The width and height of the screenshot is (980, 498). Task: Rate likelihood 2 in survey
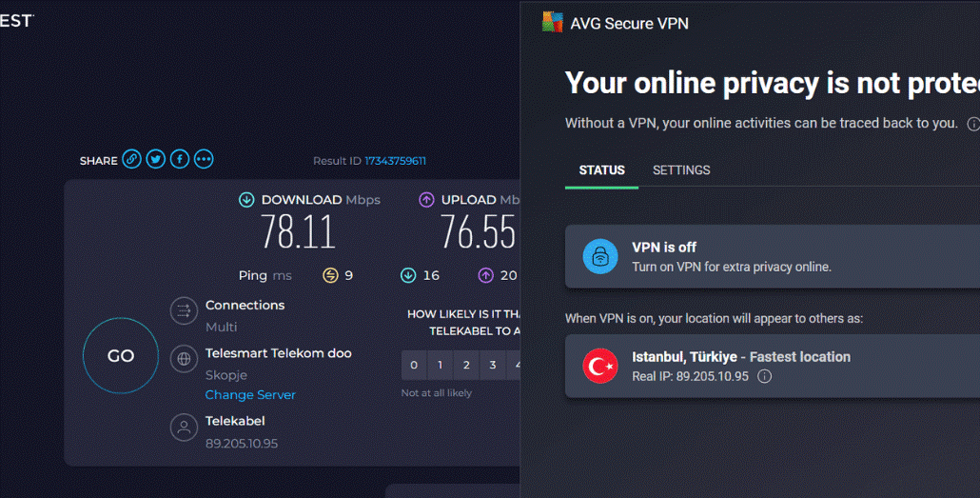[466, 365]
